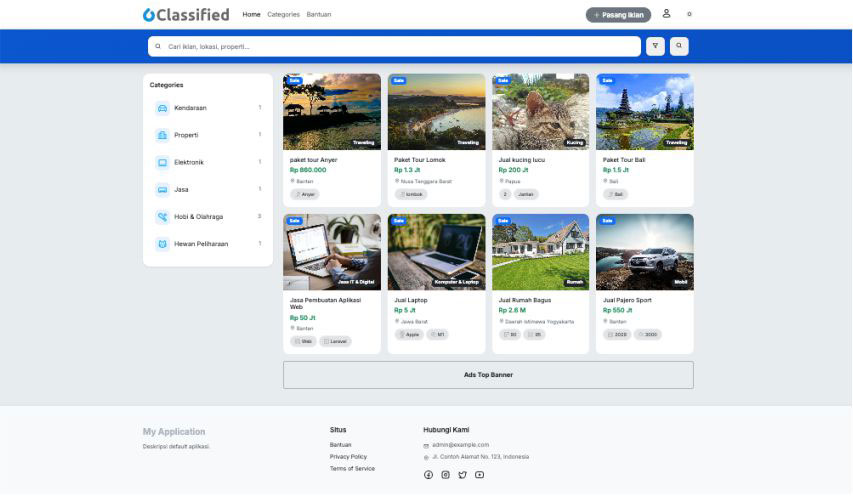This screenshot has height=497, width=853.
Task: Select the Jasa category
Action: (x=208, y=190)
